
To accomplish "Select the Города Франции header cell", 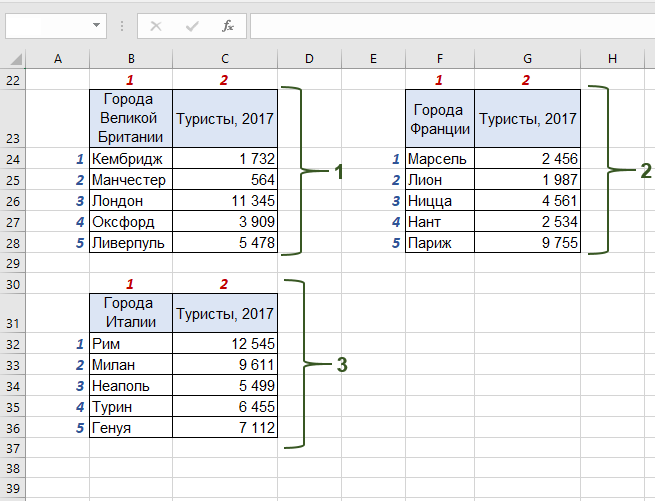I will pos(440,118).
